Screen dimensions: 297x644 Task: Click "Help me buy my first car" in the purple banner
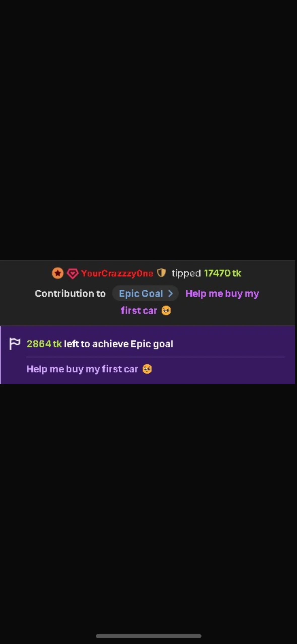tap(82, 369)
